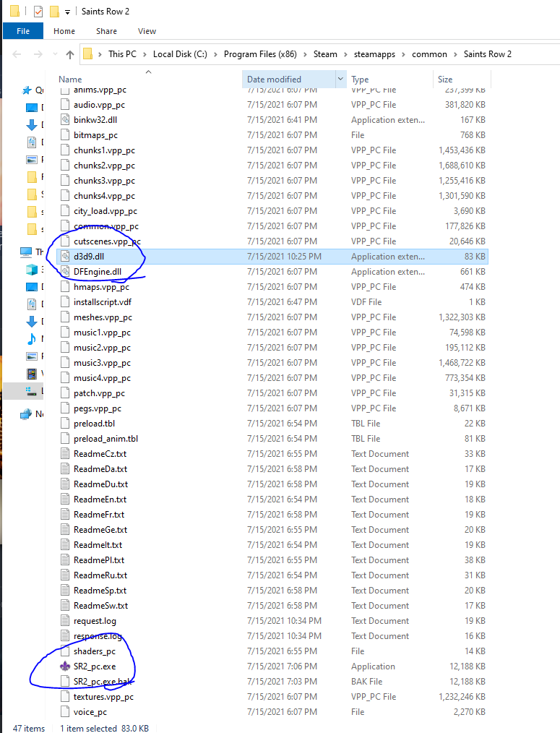Click the Forward navigation arrow
This screenshot has width=560, height=733.
[38, 54]
